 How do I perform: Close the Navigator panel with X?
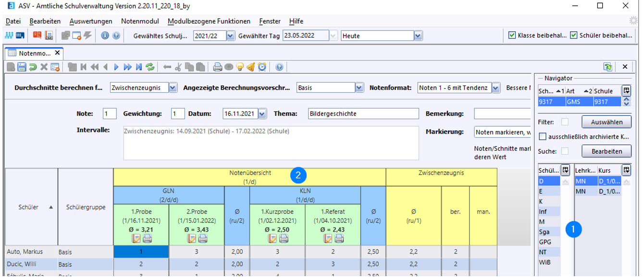click(x=625, y=67)
